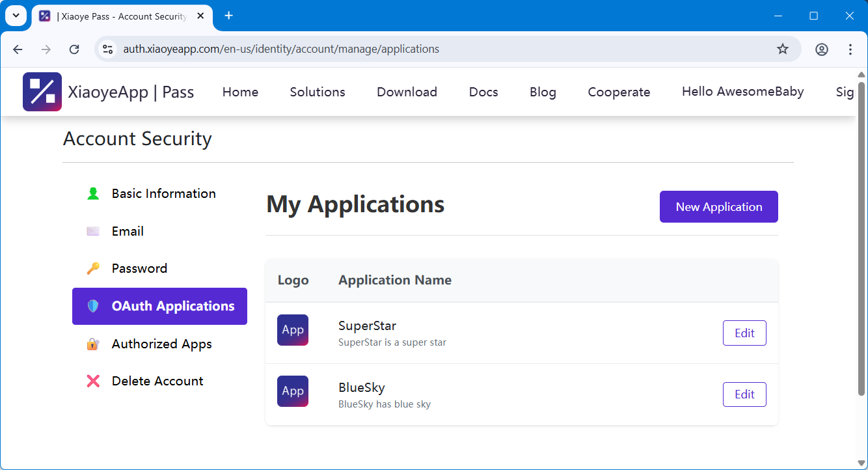Edit the BlueSky application
The height and width of the screenshot is (470, 868).
pyautogui.click(x=744, y=394)
